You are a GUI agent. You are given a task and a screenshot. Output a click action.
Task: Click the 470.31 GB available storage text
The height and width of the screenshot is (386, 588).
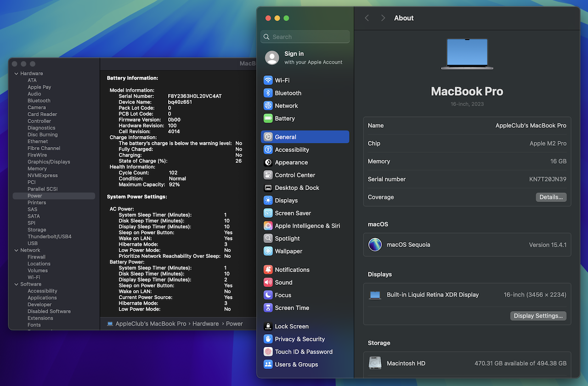click(x=520, y=363)
